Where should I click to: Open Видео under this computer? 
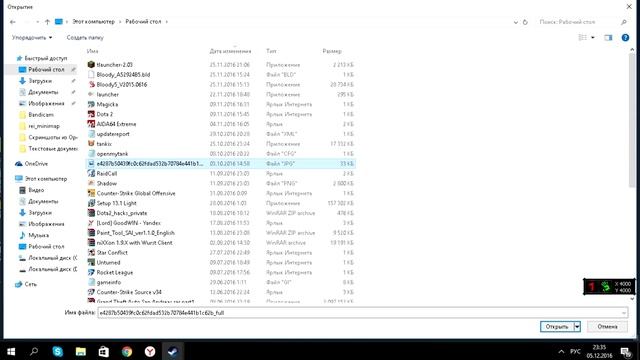(x=36, y=190)
